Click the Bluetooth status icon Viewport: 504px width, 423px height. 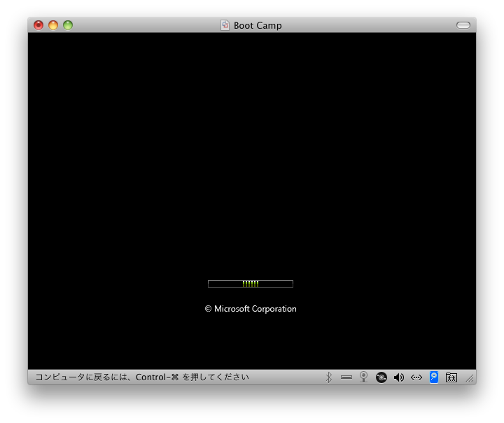328,377
